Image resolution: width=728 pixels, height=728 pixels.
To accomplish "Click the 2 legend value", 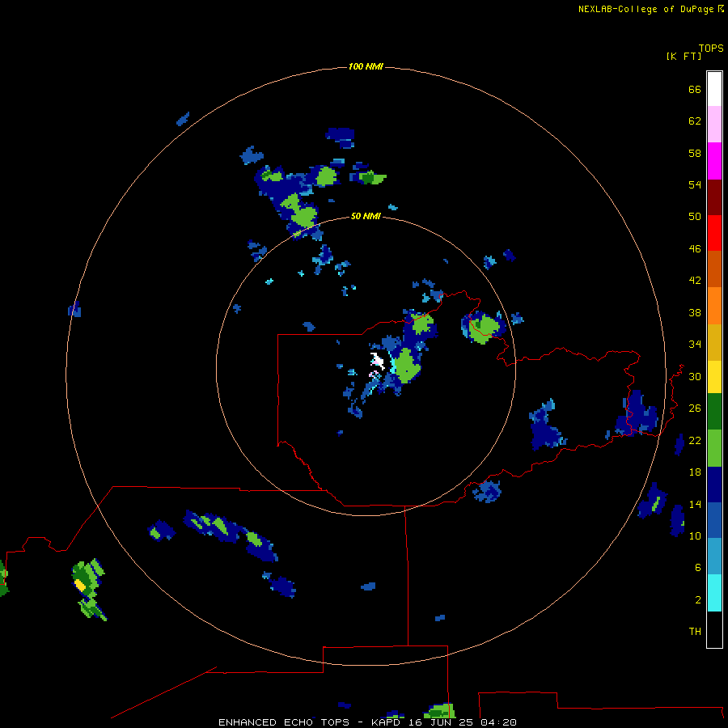I will click(698, 600).
